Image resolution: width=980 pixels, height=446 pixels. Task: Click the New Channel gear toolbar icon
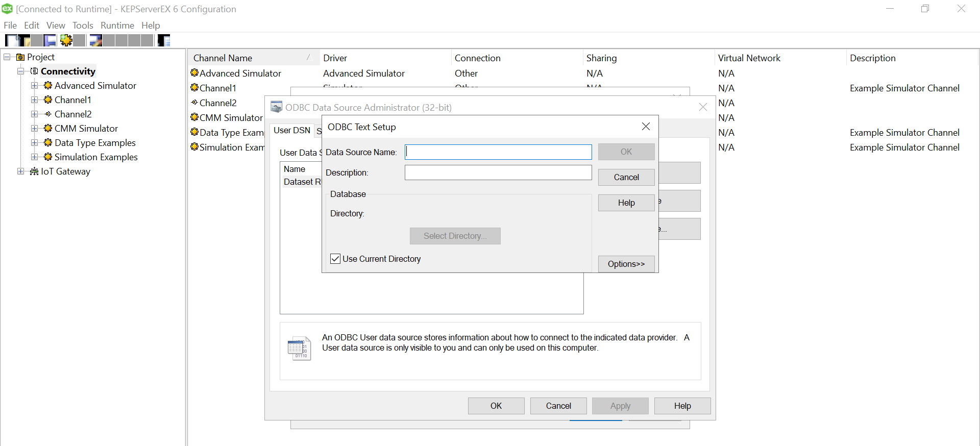pyautogui.click(x=66, y=40)
